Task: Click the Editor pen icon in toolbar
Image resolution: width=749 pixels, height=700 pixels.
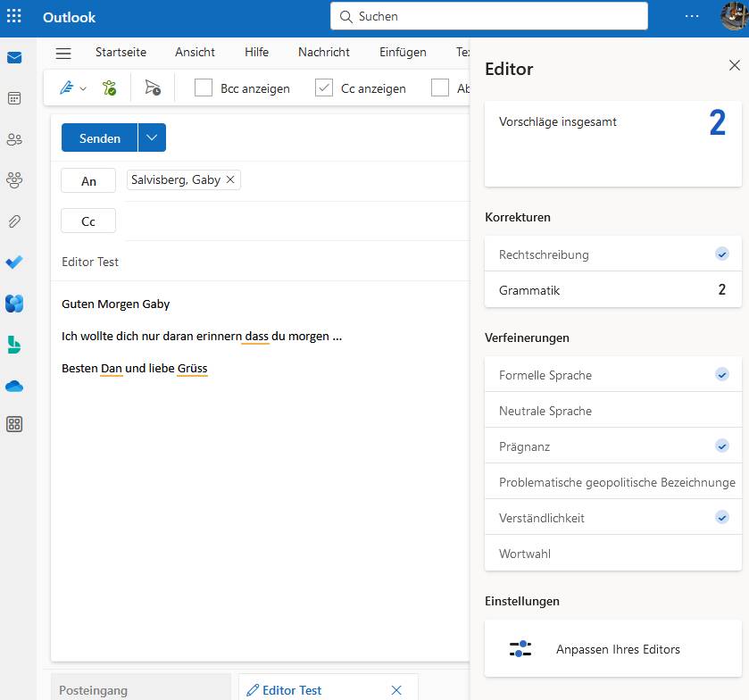Action: 66,87
